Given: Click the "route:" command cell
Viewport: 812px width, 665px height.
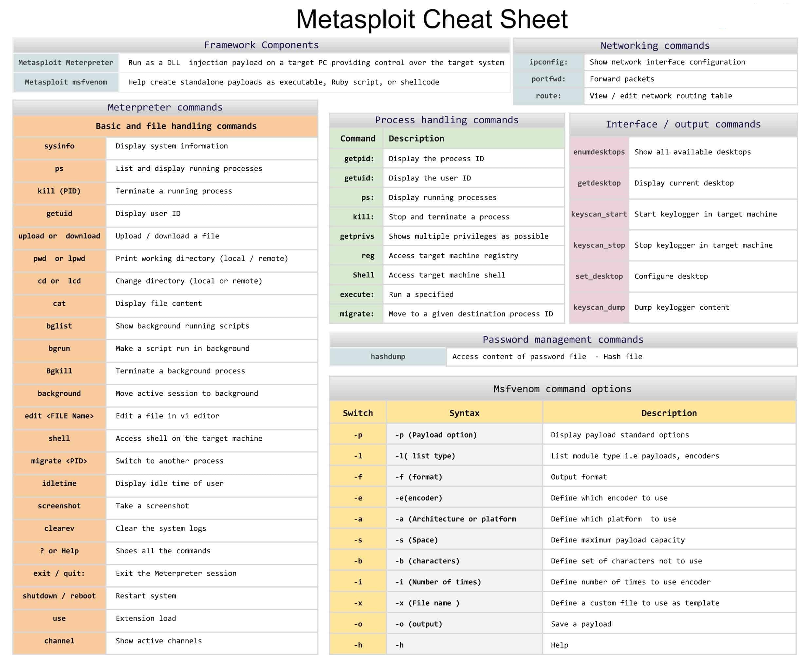Looking at the screenshot, I should [548, 96].
